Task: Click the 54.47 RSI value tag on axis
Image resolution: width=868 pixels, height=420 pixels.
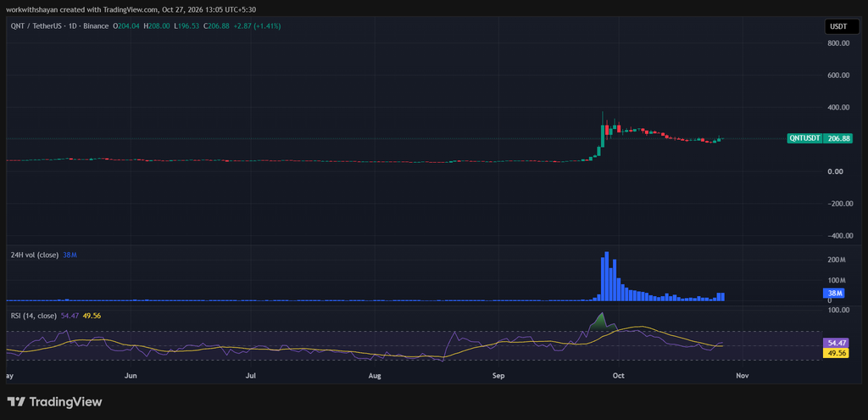Action: (837, 343)
